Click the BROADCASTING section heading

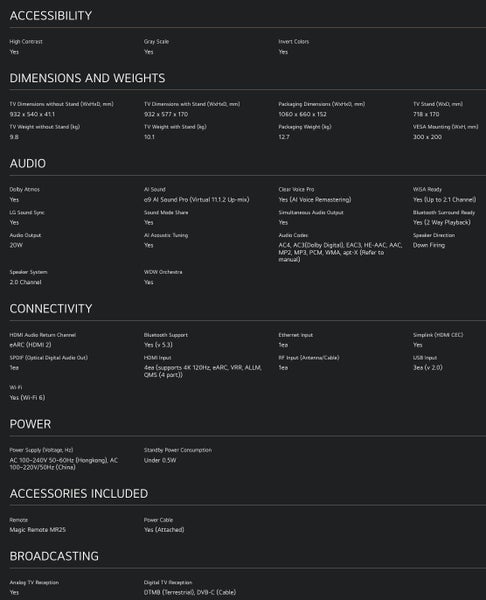pos(54,556)
